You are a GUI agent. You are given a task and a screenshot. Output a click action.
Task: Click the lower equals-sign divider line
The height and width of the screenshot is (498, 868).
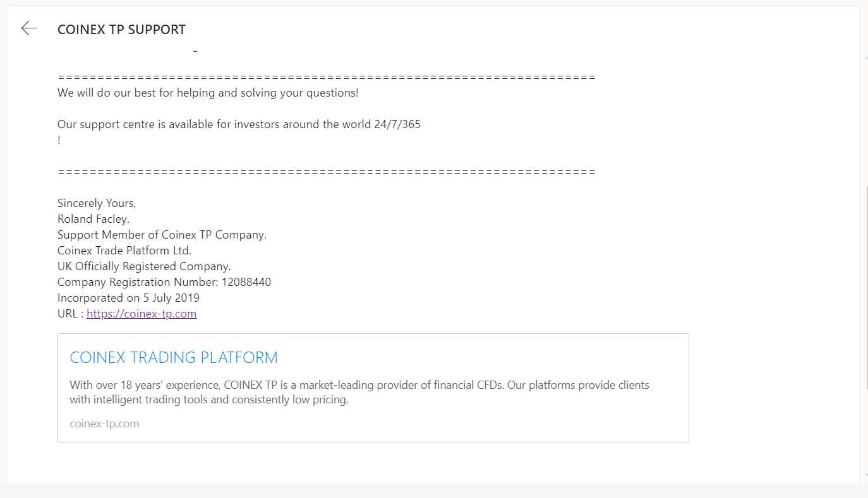[326, 172]
